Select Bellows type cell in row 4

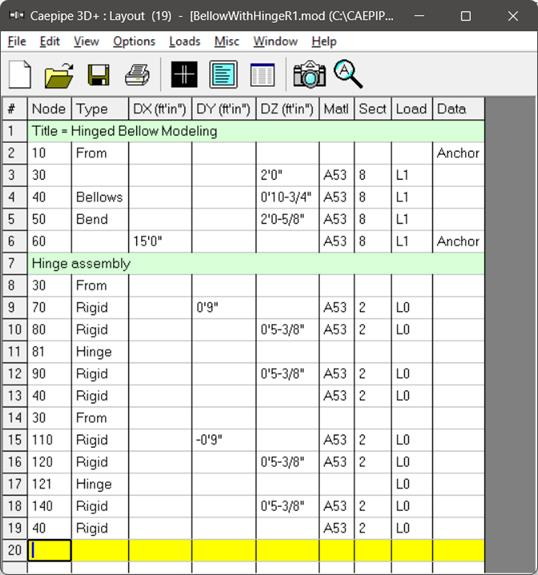100,197
